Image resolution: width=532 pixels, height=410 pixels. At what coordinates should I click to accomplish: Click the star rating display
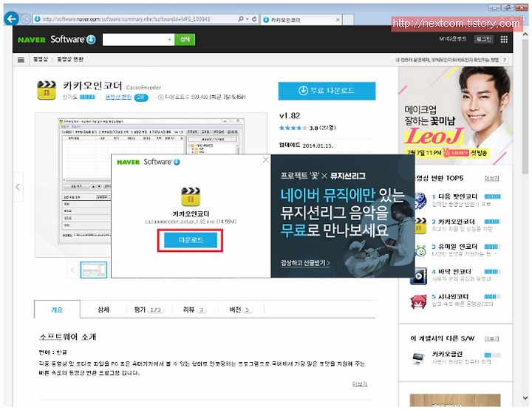pyautogui.click(x=293, y=128)
